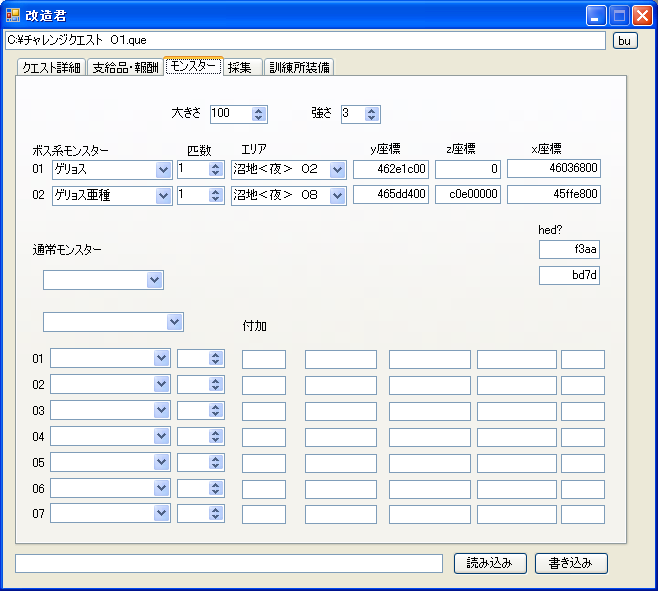Click the file path field for 01.que
This screenshot has height=591, width=658.
tap(305, 40)
